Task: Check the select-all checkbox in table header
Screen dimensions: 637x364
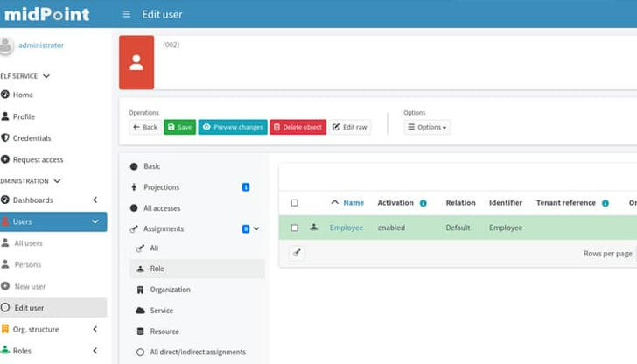Action: [x=295, y=203]
